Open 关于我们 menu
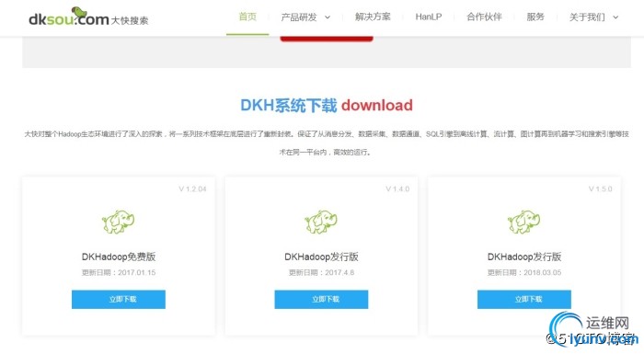The height and width of the screenshot is (354, 644). [x=587, y=17]
